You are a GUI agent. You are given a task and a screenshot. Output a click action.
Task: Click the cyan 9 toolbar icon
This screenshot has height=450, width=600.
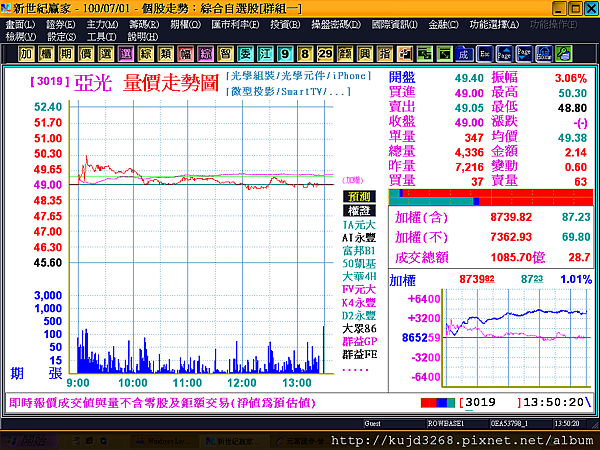pyautogui.click(x=285, y=54)
